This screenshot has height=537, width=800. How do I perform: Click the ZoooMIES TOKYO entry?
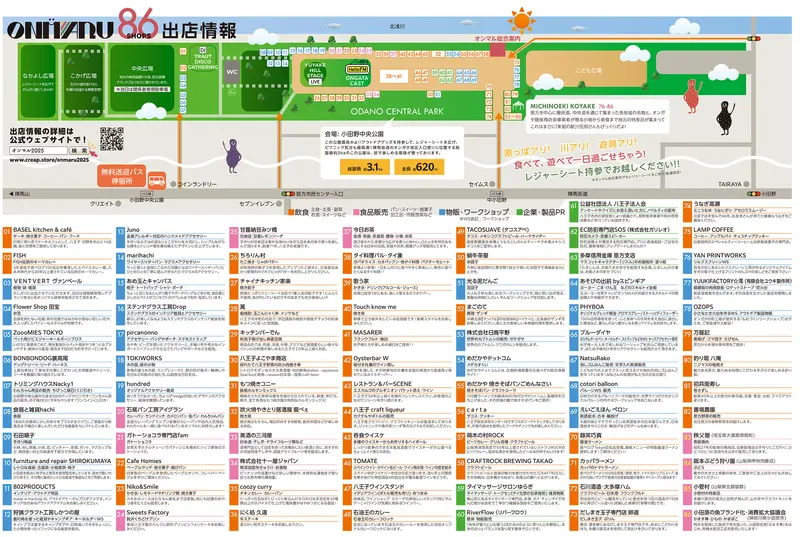[57, 341]
